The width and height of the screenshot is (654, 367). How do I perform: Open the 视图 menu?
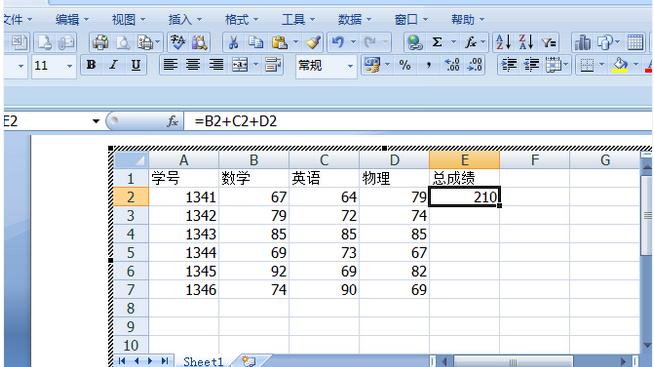[128, 20]
